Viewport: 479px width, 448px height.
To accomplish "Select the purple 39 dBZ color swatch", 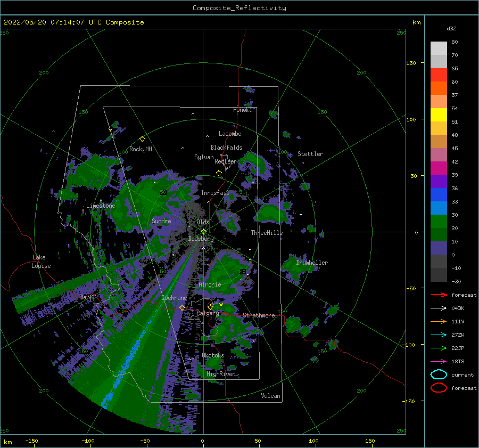I will [x=439, y=181].
